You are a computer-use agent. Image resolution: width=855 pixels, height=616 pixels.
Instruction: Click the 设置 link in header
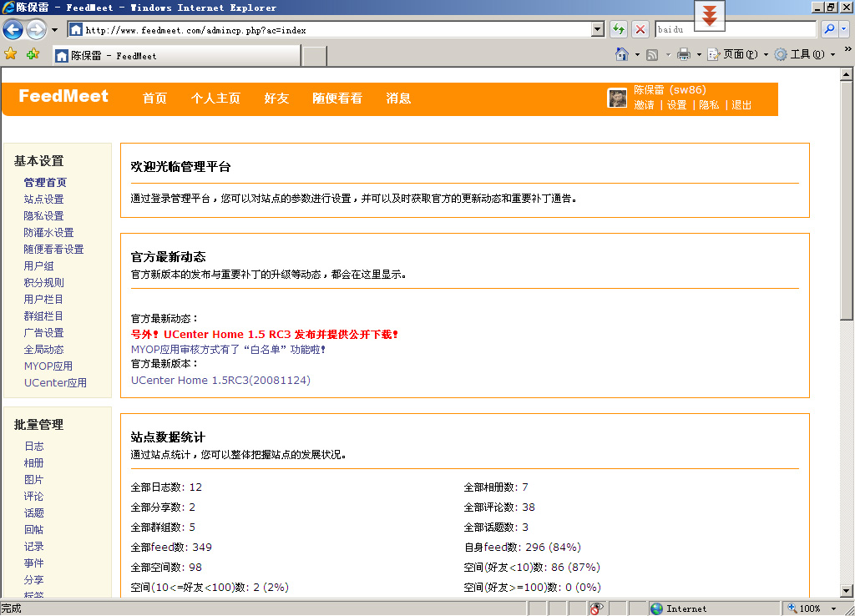click(676, 105)
